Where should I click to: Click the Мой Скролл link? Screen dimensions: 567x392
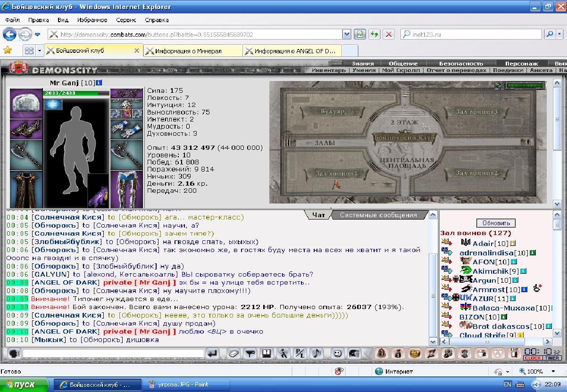[x=401, y=70]
